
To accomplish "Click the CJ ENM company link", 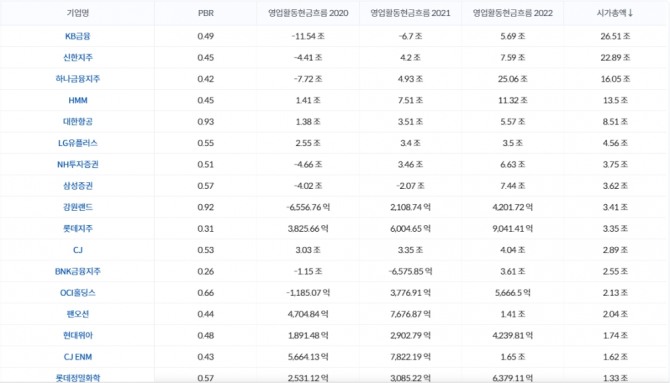I will pyautogui.click(x=78, y=356).
